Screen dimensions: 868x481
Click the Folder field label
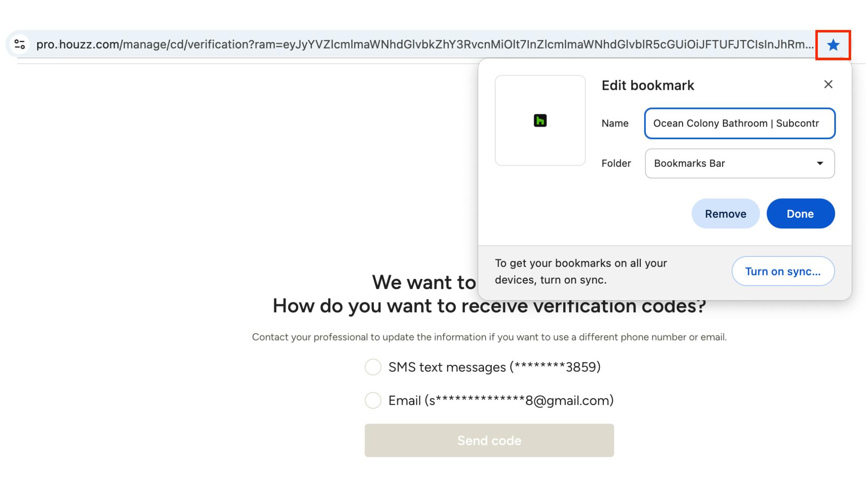coord(616,163)
